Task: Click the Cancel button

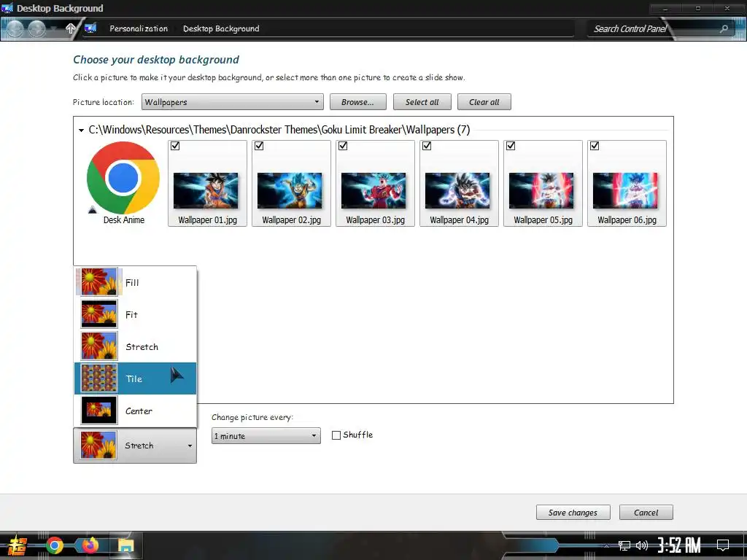Action: click(646, 513)
